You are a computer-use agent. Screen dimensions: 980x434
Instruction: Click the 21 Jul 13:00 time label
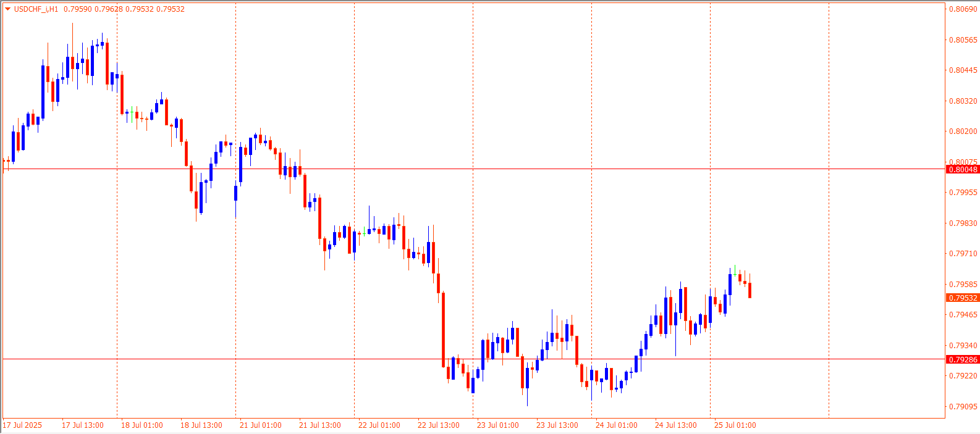tap(320, 425)
